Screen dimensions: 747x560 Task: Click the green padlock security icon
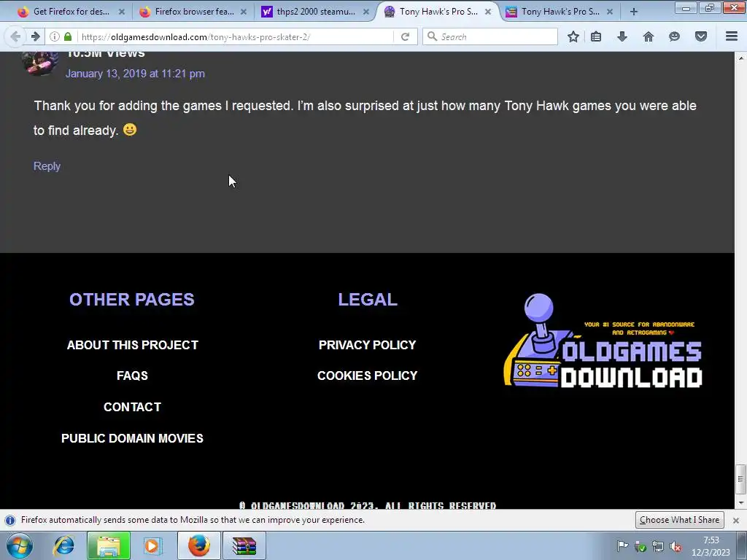[68, 36]
